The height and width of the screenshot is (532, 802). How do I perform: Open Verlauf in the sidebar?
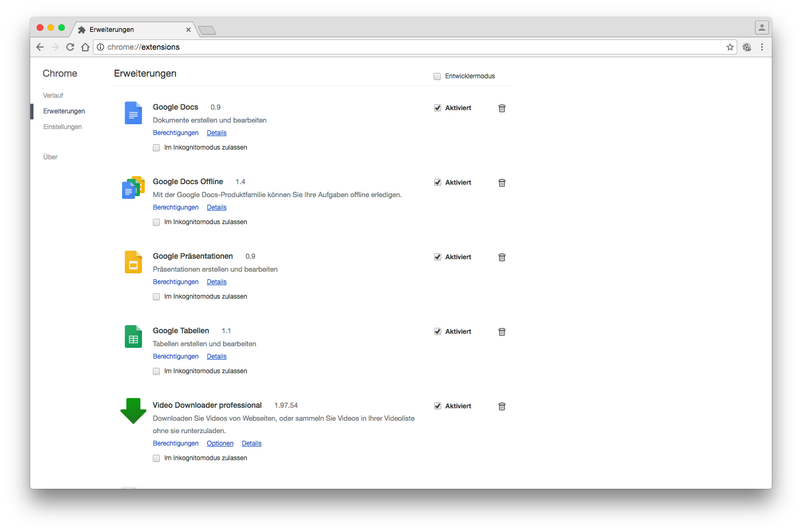click(x=53, y=96)
